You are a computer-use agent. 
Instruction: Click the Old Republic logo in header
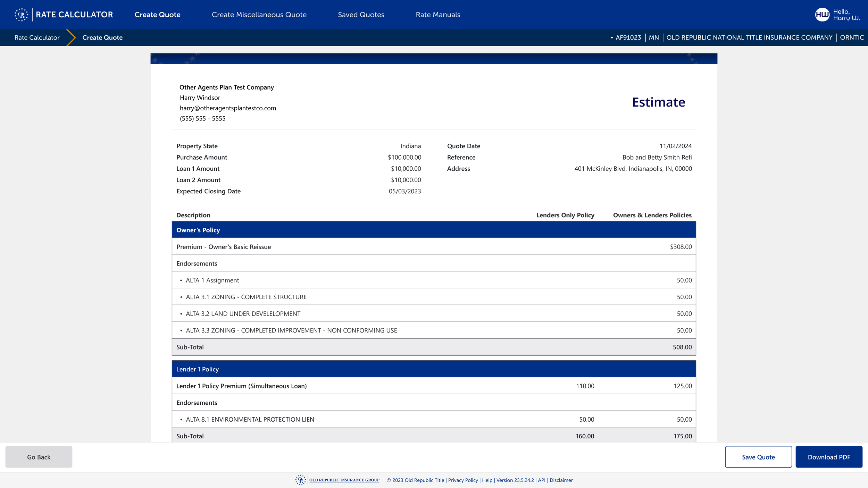click(21, 15)
